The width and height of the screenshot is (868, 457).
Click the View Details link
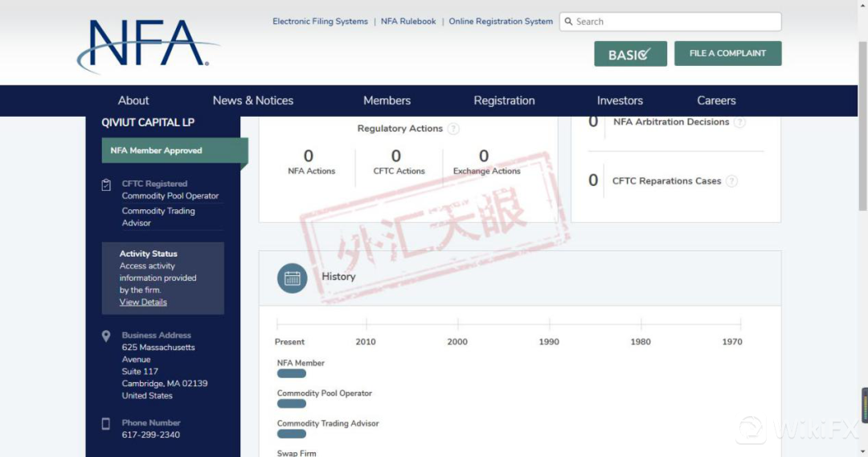(x=143, y=302)
